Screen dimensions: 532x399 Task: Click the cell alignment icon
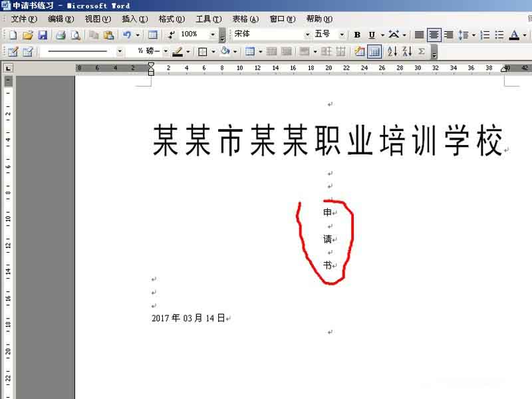pyautogui.click(x=305, y=52)
